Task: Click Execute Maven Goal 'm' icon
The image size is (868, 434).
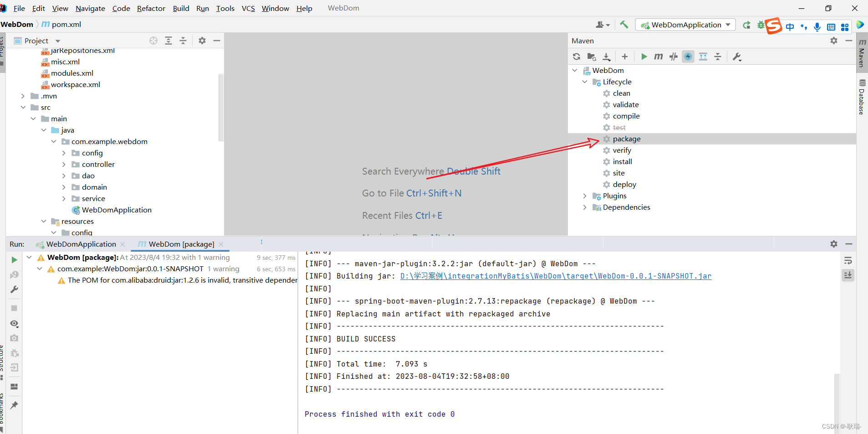Action: click(x=659, y=57)
